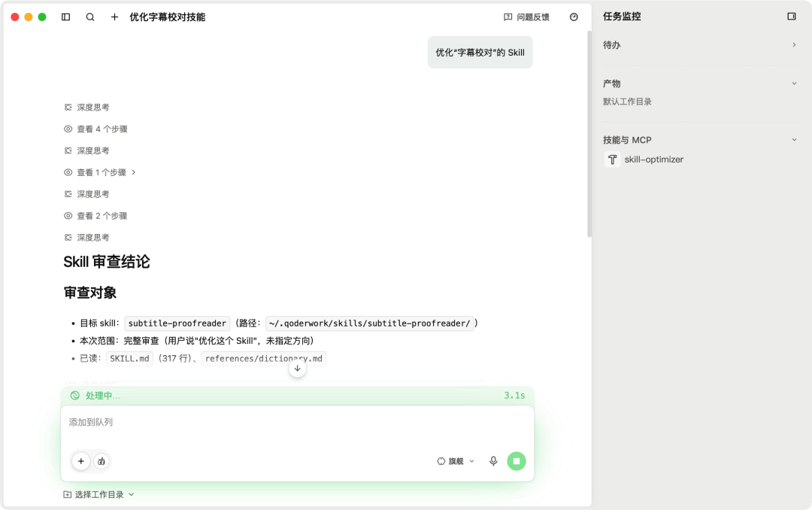Click the subtitle-proofreader code label
The image size is (812, 510).
[x=177, y=323]
